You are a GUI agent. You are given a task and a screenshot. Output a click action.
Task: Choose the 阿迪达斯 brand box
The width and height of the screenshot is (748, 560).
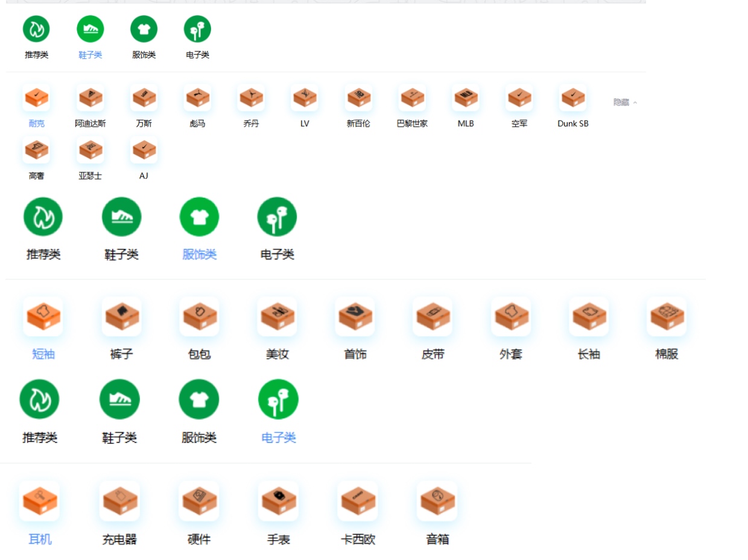pos(90,98)
